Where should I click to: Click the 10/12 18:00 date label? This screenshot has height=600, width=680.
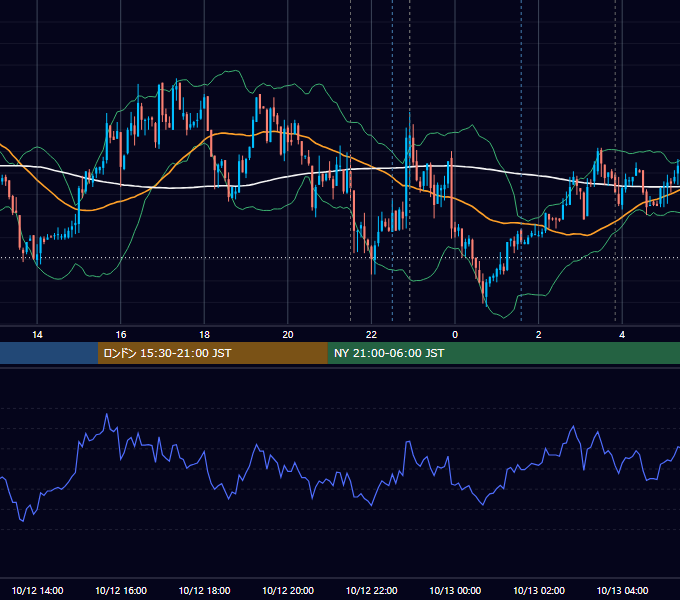click(x=204, y=590)
